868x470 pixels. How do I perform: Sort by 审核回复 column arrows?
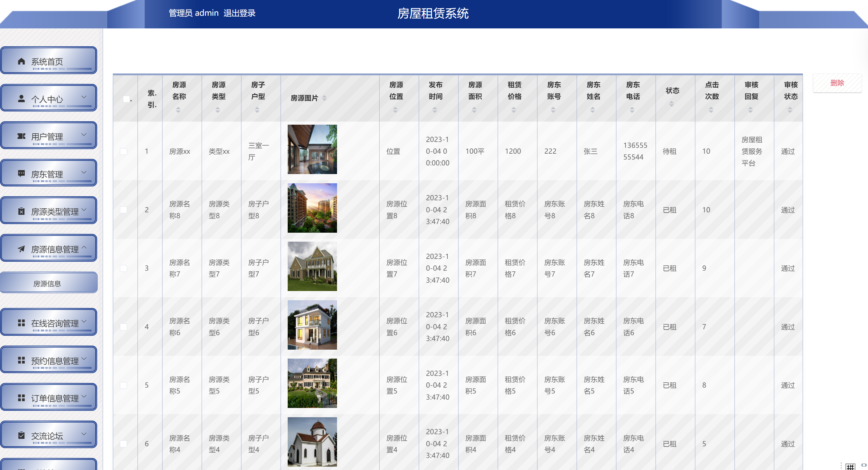pyautogui.click(x=751, y=110)
